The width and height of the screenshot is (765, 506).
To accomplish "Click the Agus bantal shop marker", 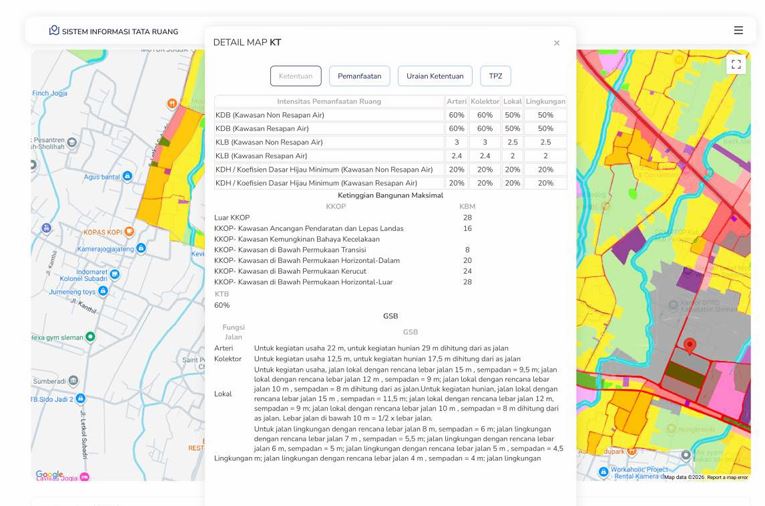I will (127, 176).
